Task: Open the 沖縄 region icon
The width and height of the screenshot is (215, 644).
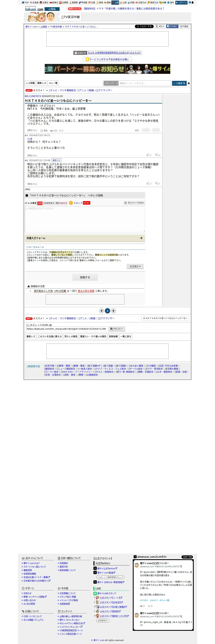Action: point(162,3)
